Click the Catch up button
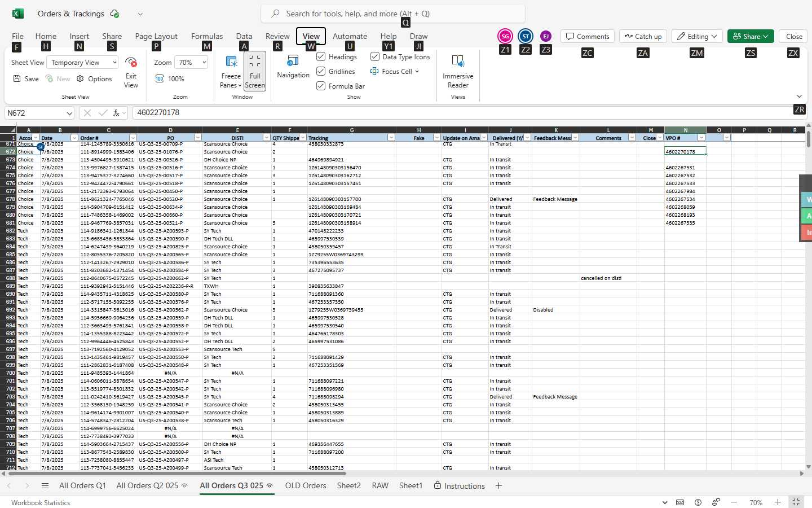 coord(643,36)
